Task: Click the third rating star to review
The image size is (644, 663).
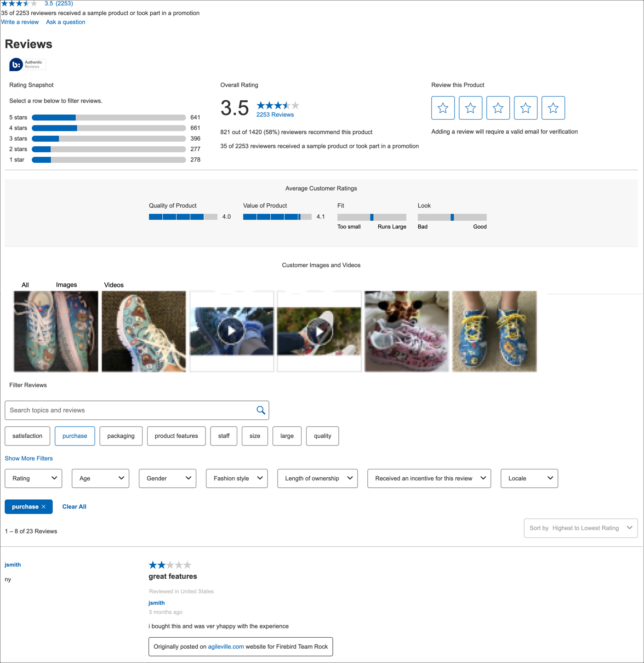Action: [x=498, y=108]
